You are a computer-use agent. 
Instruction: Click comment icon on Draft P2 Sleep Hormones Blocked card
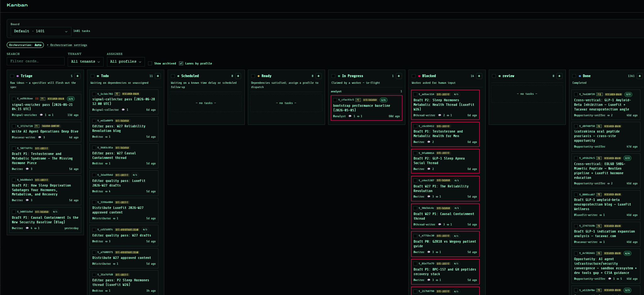pos(440,115)
